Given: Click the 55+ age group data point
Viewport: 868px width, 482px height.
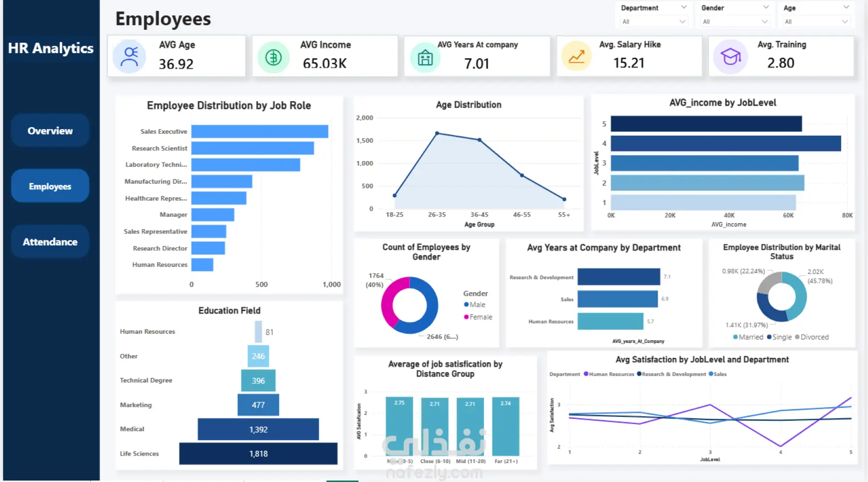Looking at the screenshot, I should click(564, 199).
